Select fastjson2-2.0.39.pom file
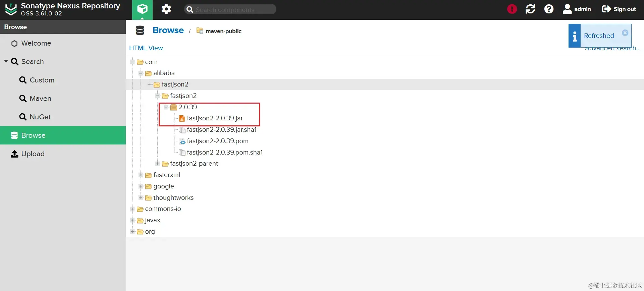 218,141
